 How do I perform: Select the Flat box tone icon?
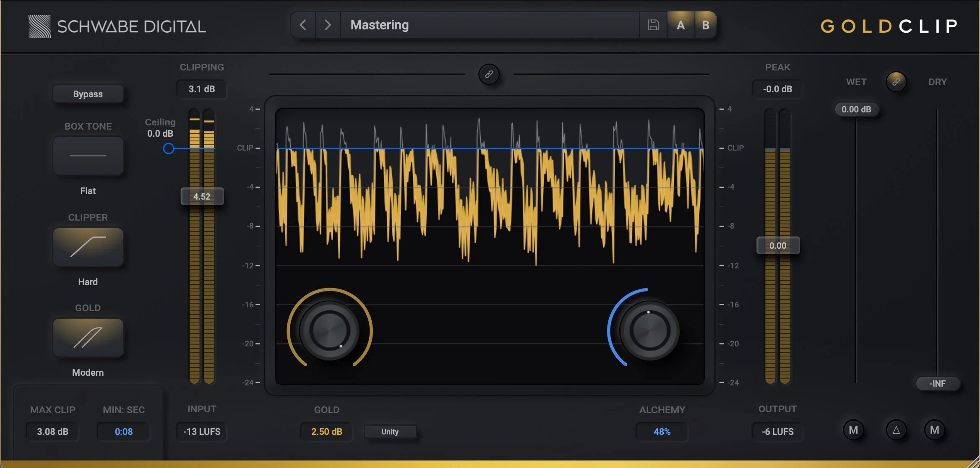pyautogui.click(x=88, y=156)
